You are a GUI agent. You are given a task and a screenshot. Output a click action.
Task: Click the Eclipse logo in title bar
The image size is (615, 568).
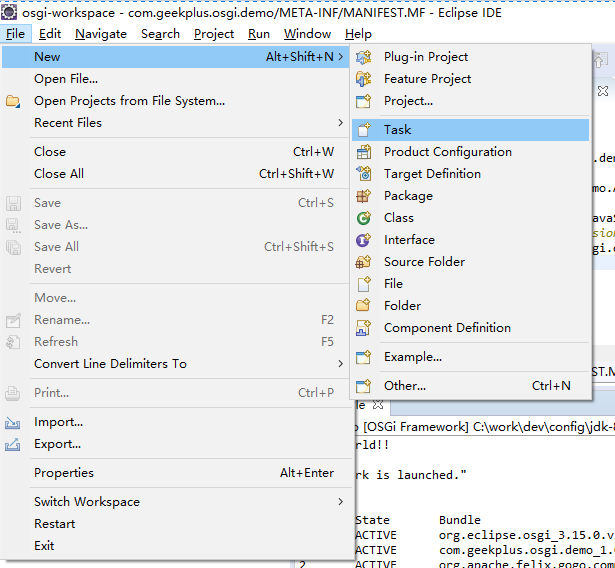[x=9, y=12]
